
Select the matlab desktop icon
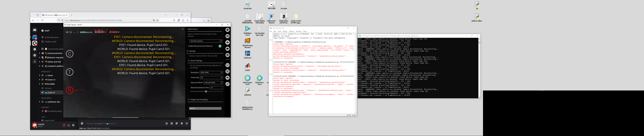click(247, 67)
